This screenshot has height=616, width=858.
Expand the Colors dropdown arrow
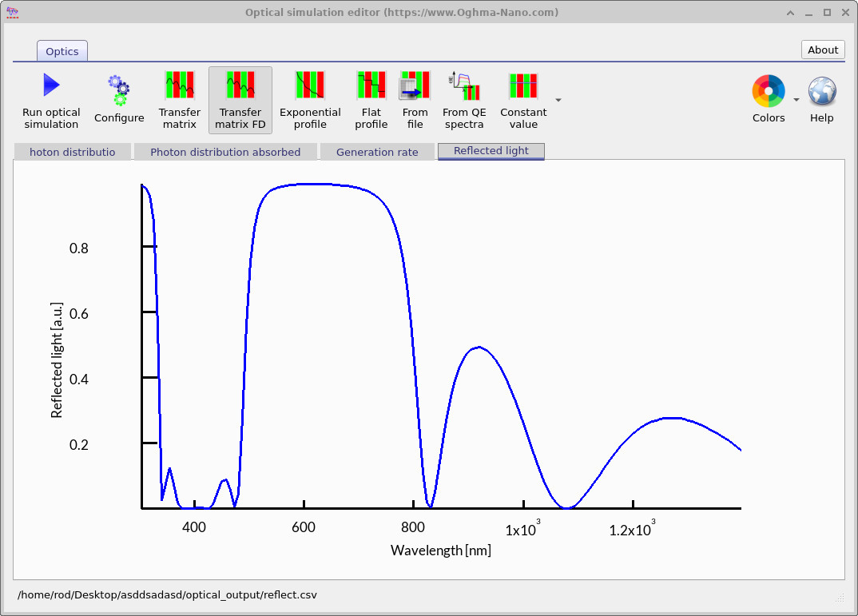(796, 100)
